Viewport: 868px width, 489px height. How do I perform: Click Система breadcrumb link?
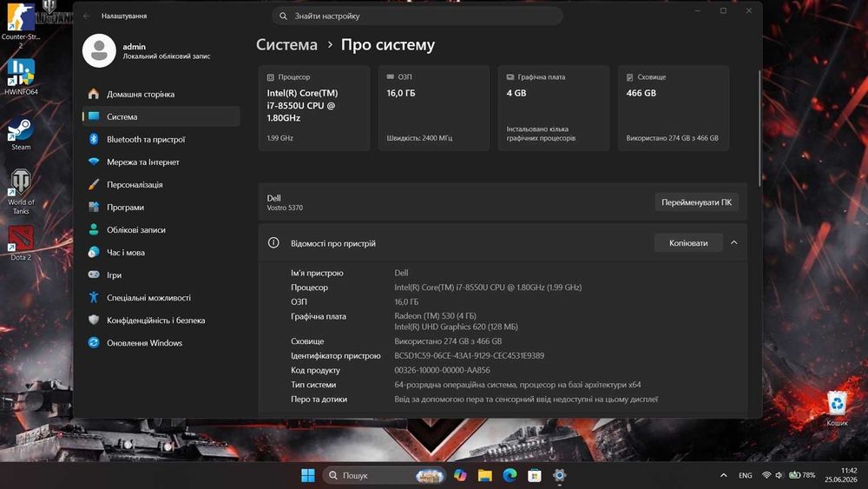(286, 45)
